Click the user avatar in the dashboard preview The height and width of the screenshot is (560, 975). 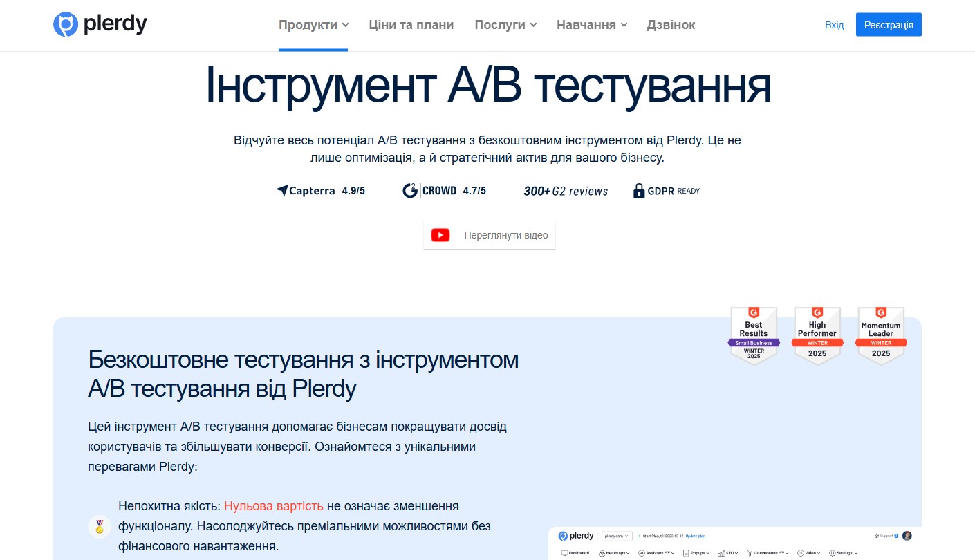coord(907,536)
